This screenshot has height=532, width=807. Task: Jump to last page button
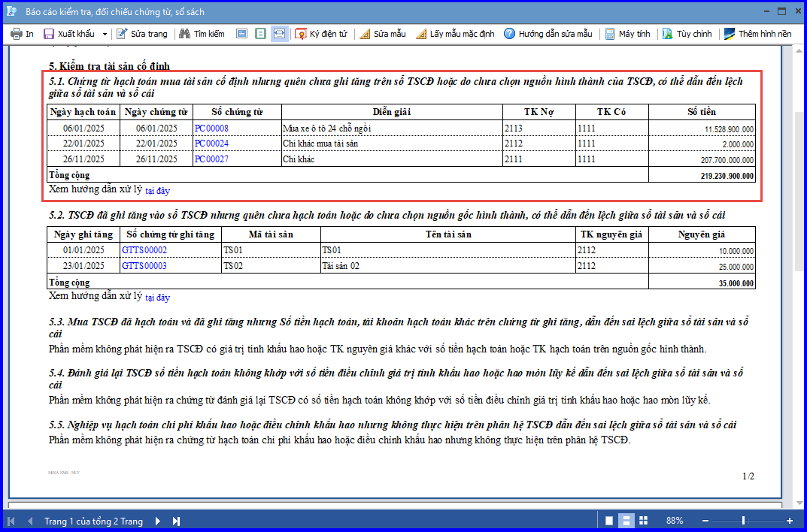coord(176,521)
